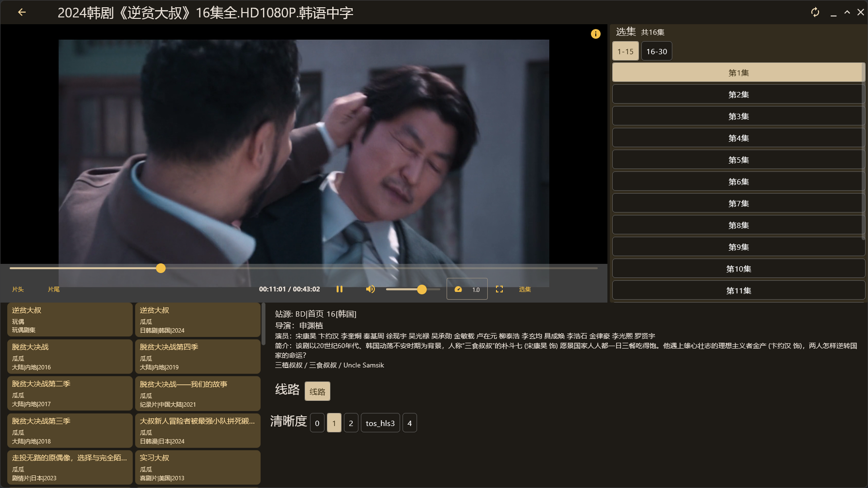
Task: Click the episode list scrollbar
Action: click(864, 150)
